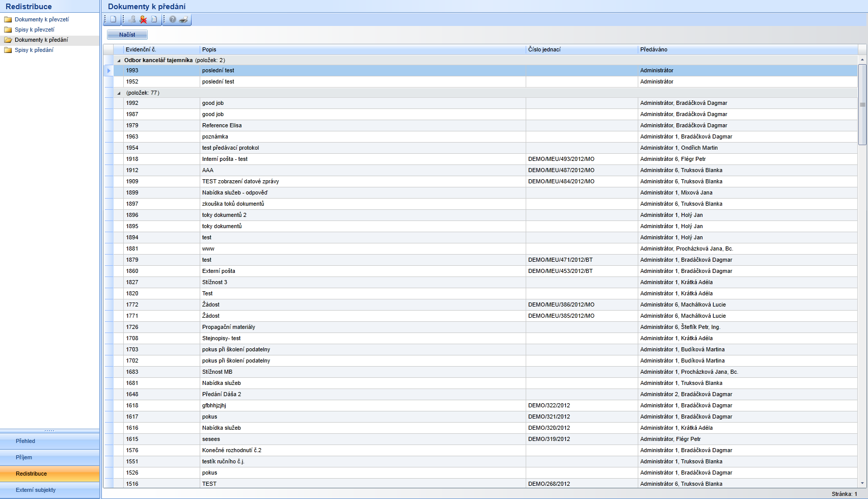Sort by Předáváno column header
The image size is (868, 499).
[x=748, y=49]
